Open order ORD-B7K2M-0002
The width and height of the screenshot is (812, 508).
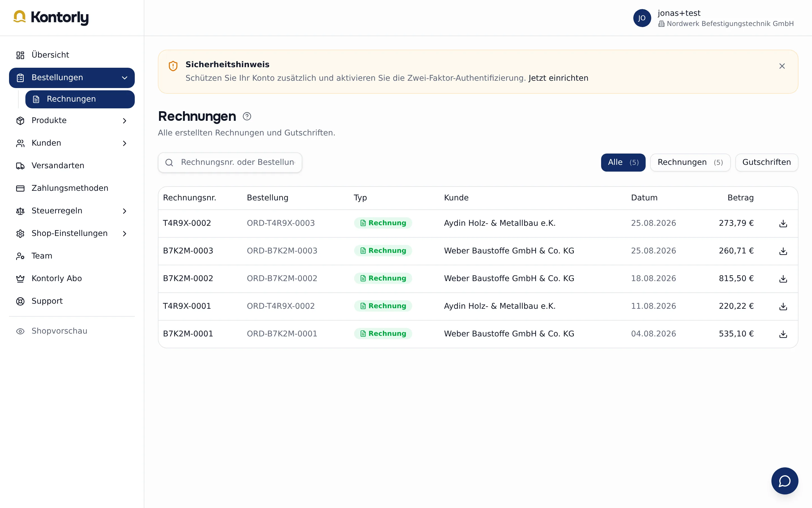(x=282, y=279)
